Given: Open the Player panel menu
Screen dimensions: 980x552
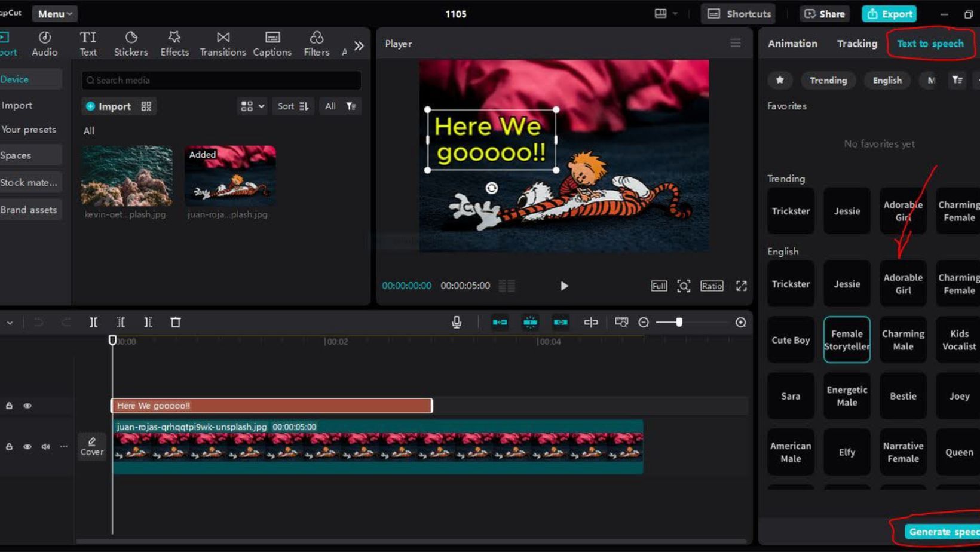Looking at the screenshot, I should pyautogui.click(x=735, y=43).
